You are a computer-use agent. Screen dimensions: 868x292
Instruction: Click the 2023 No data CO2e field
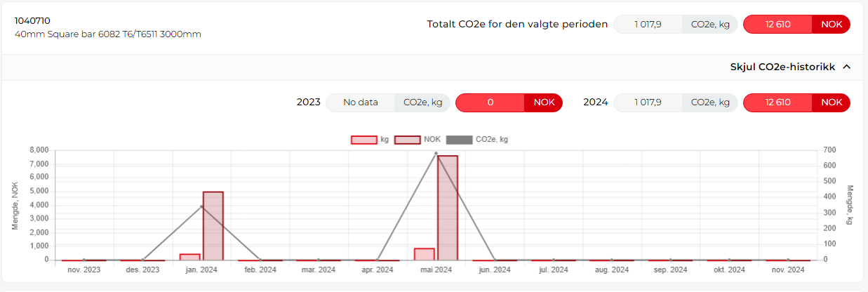(360, 102)
